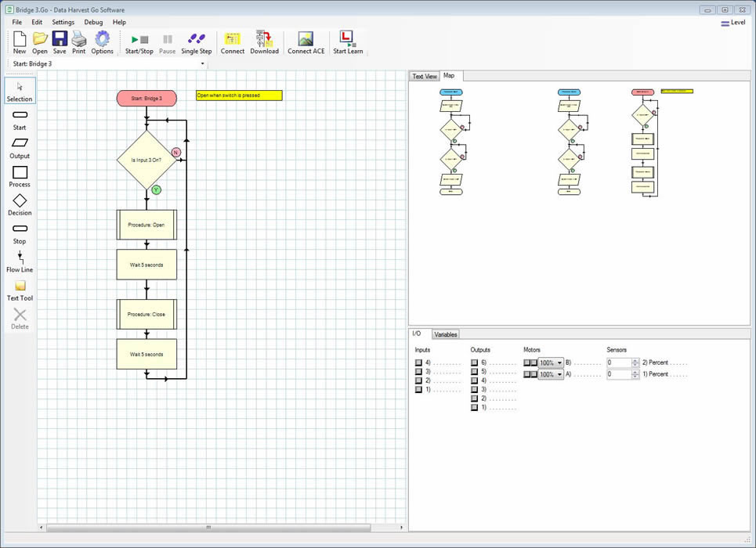Click the Connect ACE toolbar icon
This screenshot has width=756, height=548.
click(306, 41)
